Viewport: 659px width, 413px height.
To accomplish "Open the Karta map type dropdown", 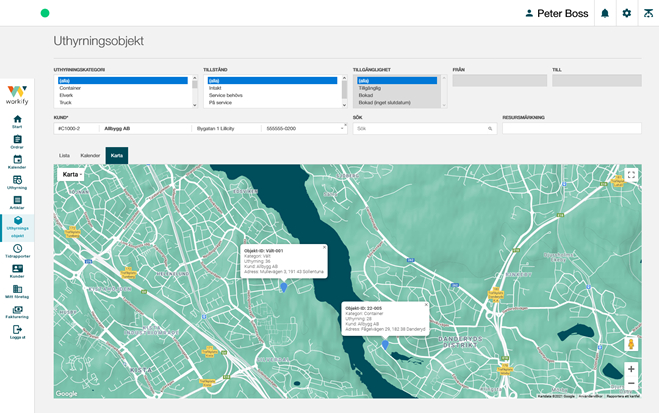I will [71, 175].
